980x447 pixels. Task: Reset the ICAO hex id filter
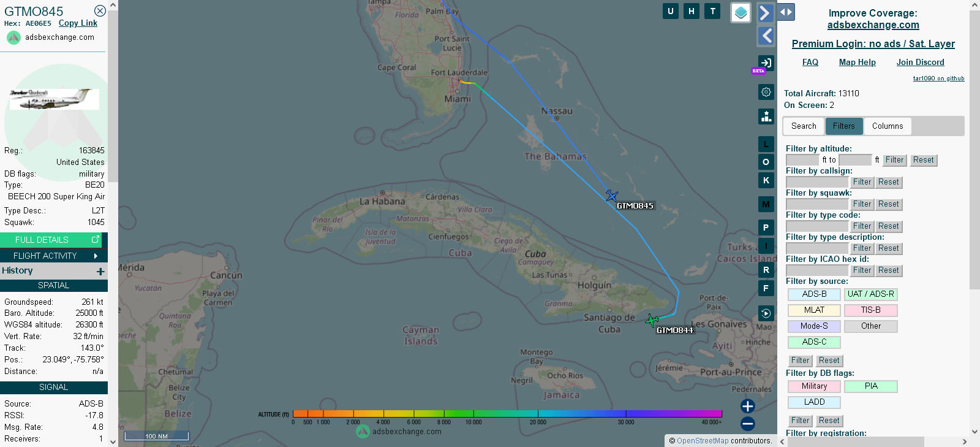pyautogui.click(x=889, y=270)
